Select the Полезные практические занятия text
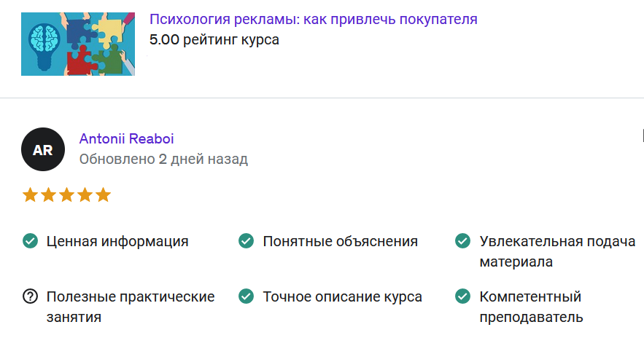The height and width of the screenshot is (346, 644). click(131, 307)
